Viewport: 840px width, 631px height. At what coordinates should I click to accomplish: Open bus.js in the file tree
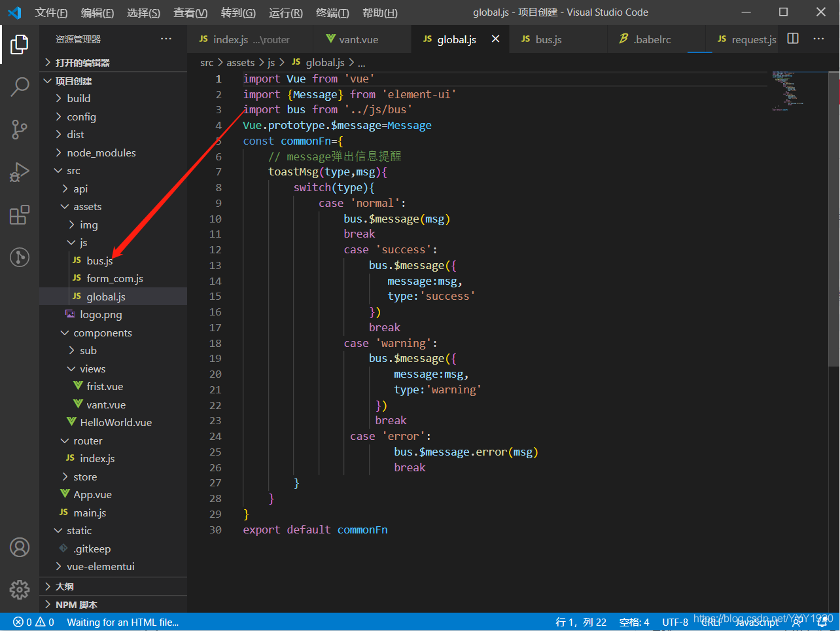(113, 261)
